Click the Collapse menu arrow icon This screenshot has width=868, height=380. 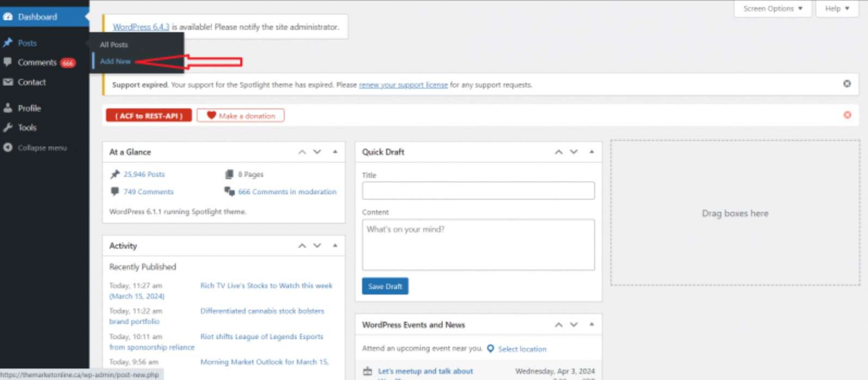click(8, 148)
